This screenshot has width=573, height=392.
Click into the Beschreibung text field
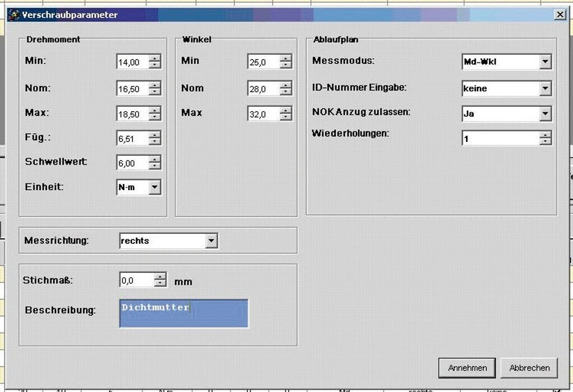coord(184,313)
